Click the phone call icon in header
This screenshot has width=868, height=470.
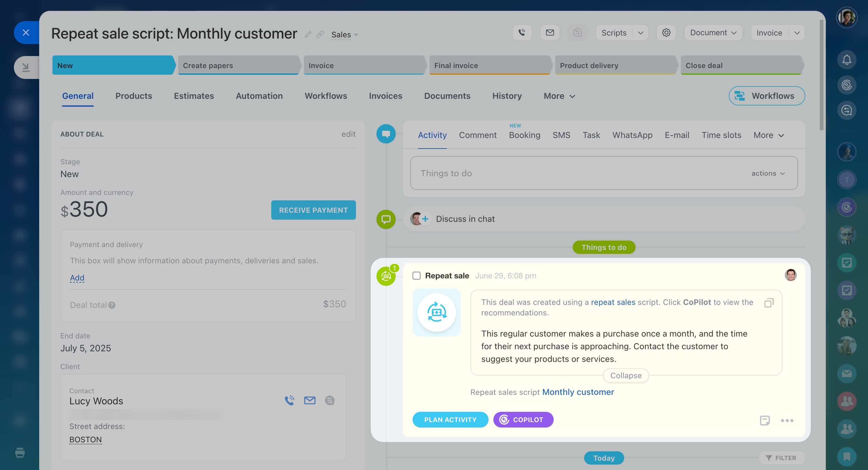pyautogui.click(x=522, y=33)
